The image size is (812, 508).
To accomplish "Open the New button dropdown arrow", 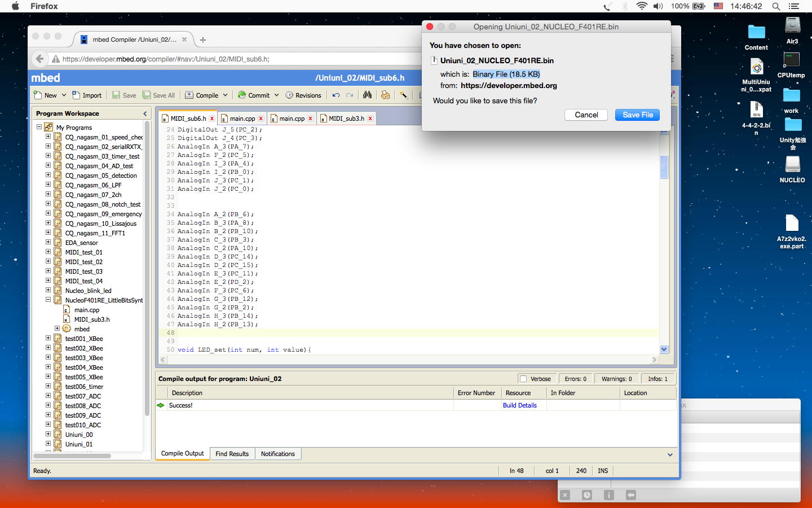I will click(x=64, y=95).
